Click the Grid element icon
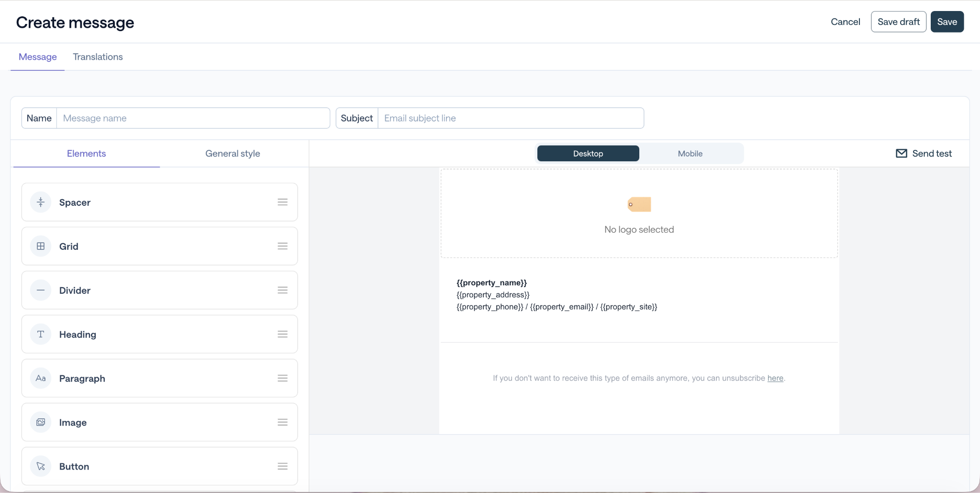The height and width of the screenshot is (493, 980). pyautogui.click(x=41, y=246)
